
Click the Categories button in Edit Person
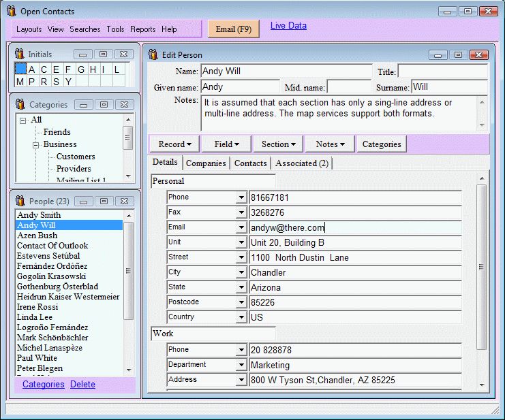point(382,144)
